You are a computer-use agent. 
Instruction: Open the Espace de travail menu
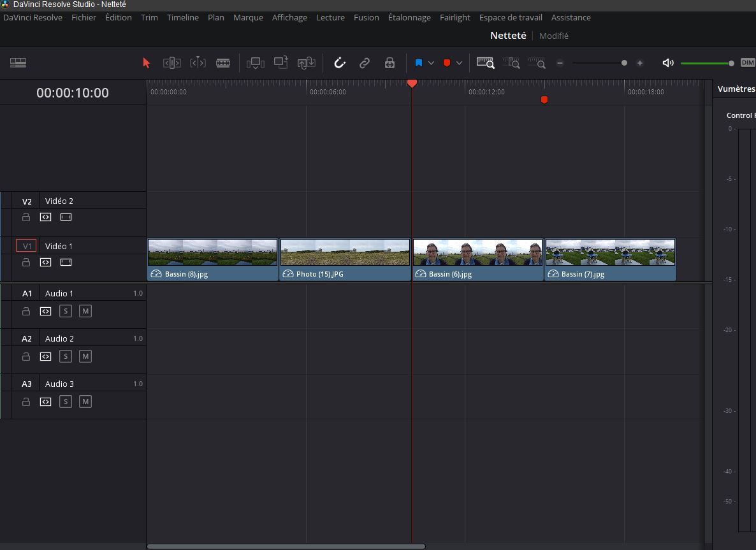click(511, 17)
